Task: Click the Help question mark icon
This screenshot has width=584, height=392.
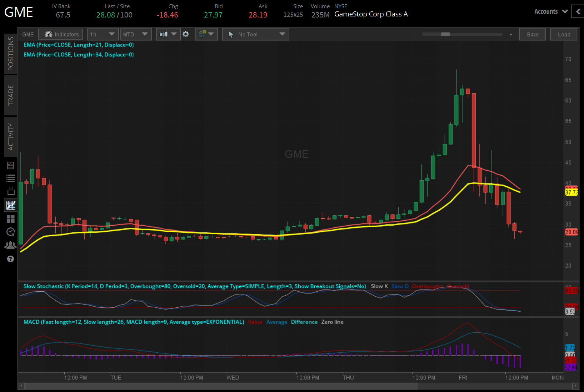Action: [x=10, y=259]
